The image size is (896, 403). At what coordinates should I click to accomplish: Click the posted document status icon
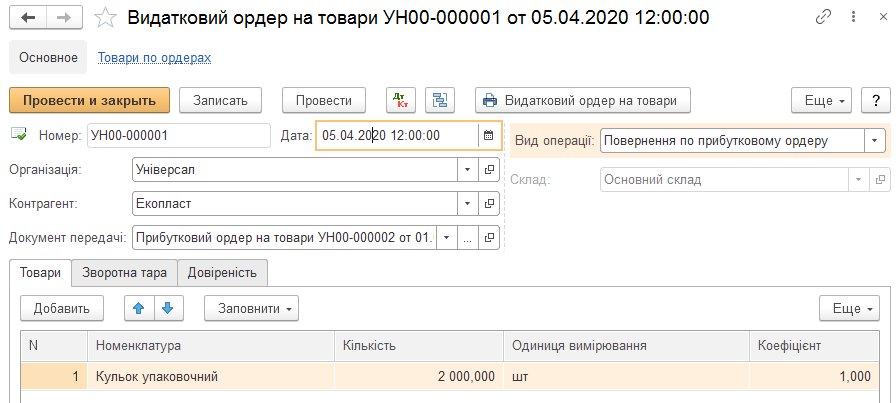(18, 135)
